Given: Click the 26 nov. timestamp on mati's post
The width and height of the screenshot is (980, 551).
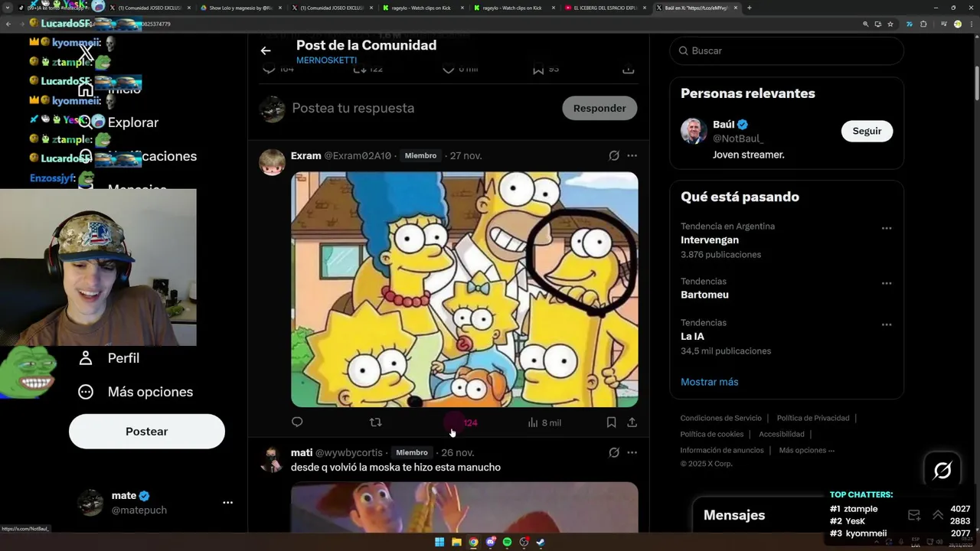Looking at the screenshot, I should [x=458, y=452].
